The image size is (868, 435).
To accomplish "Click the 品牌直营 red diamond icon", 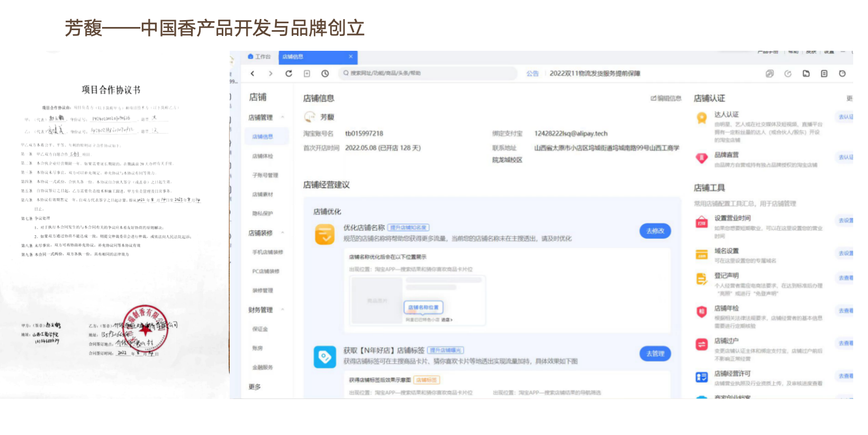I will click(702, 158).
